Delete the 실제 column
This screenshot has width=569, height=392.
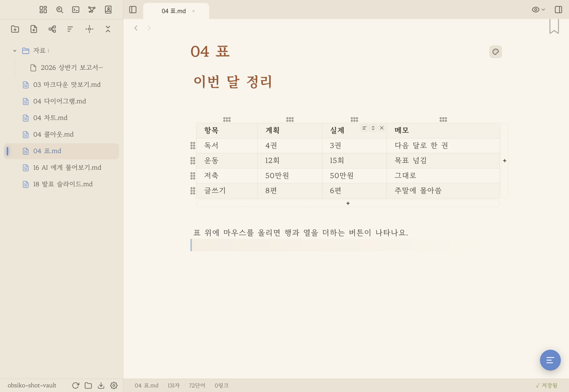[x=382, y=128]
